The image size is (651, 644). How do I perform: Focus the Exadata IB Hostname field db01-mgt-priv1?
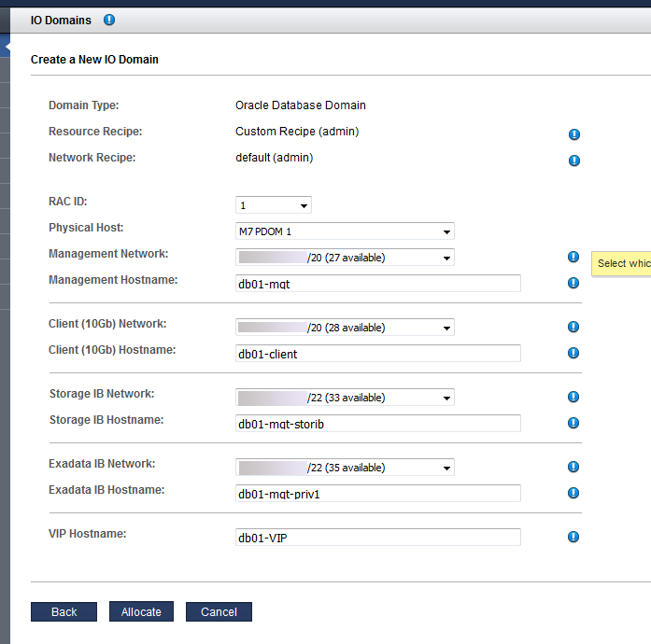point(378,494)
